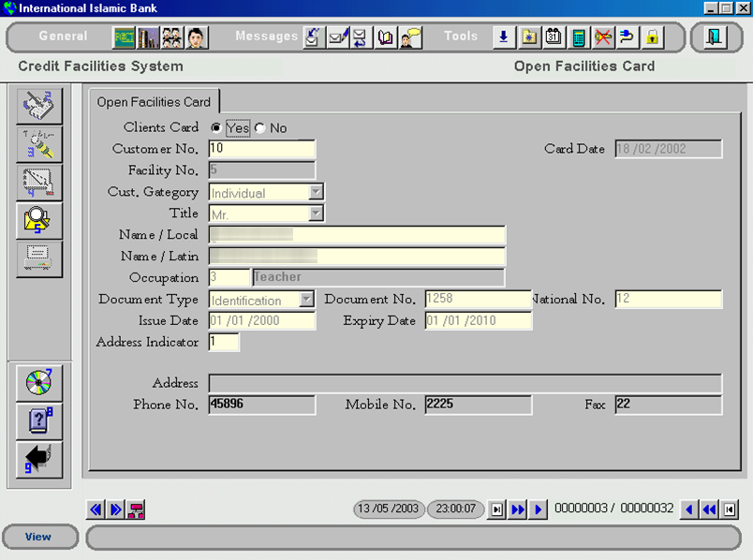The height and width of the screenshot is (560, 753).
Task: Open the search magnifier sidebar icon
Action: coord(39,221)
